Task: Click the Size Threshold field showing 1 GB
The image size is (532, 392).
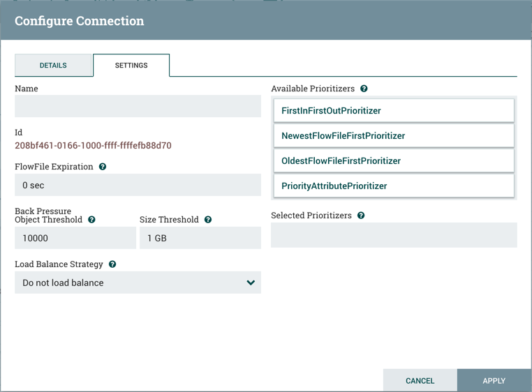Action: [200, 238]
